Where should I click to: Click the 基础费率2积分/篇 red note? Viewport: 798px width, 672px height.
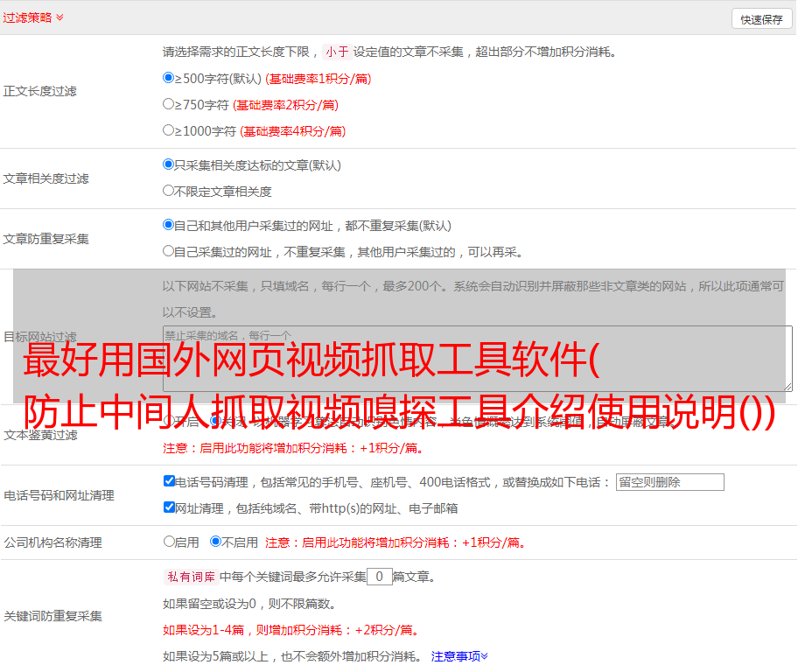(x=285, y=105)
